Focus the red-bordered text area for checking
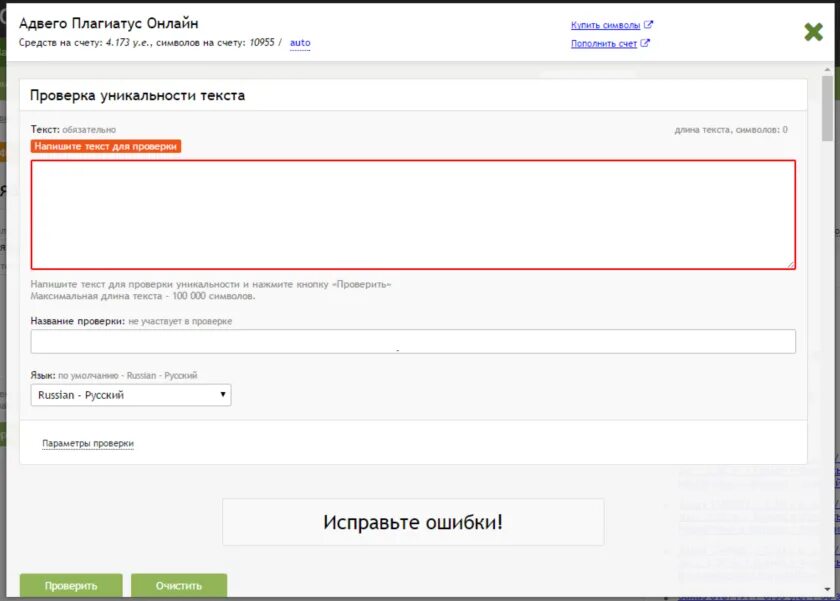 pyautogui.click(x=413, y=214)
